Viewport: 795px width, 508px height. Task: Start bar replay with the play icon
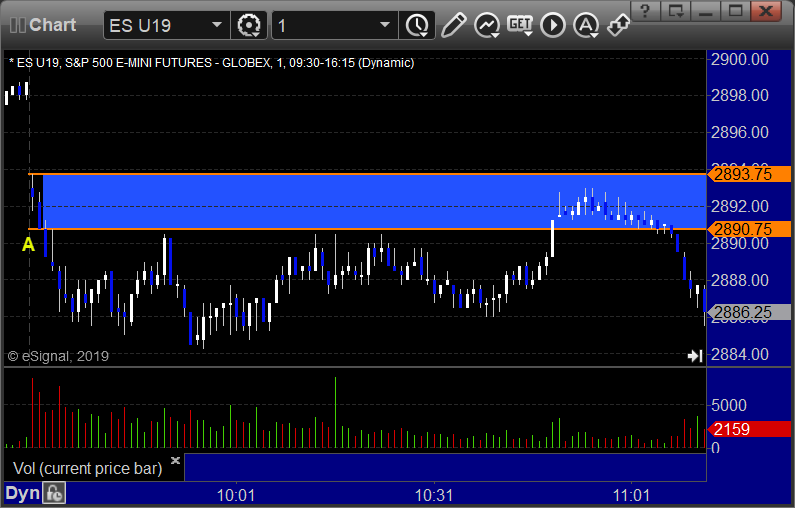pyautogui.click(x=553, y=25)
